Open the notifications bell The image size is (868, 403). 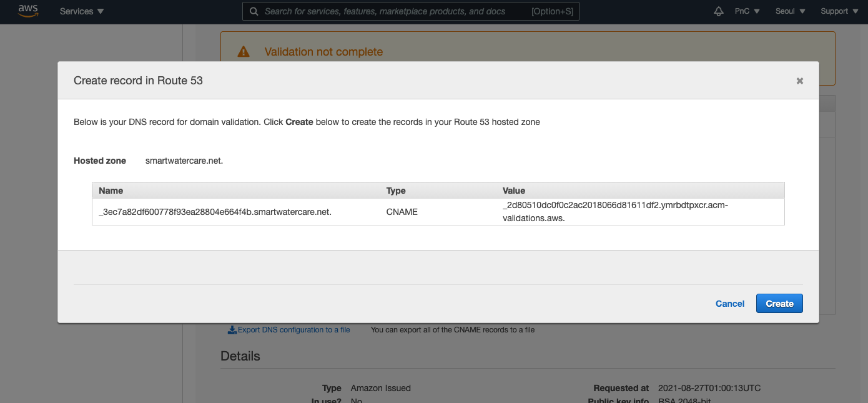[x=719, y=11]
